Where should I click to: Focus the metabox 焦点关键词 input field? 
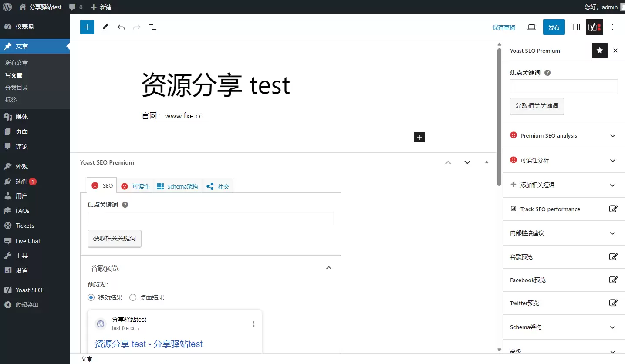click(x=211, y=219)
